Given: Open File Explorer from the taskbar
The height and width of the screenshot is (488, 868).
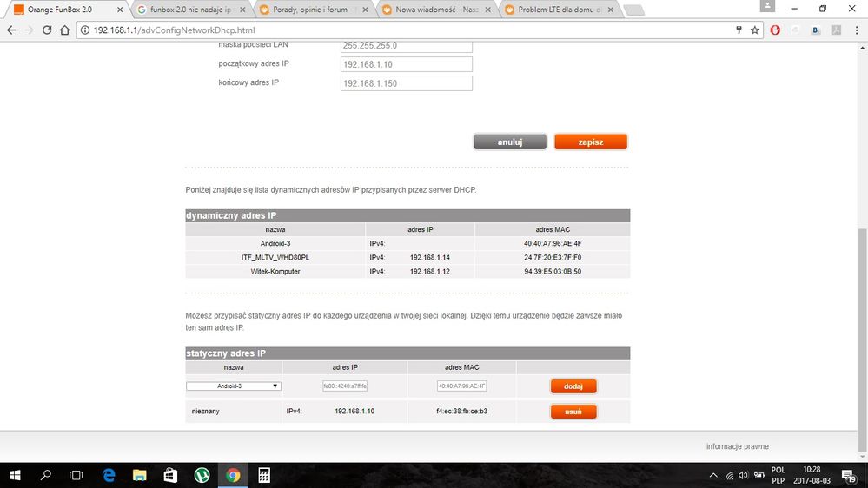Looking at the screenshot, I should click(140, 475).
